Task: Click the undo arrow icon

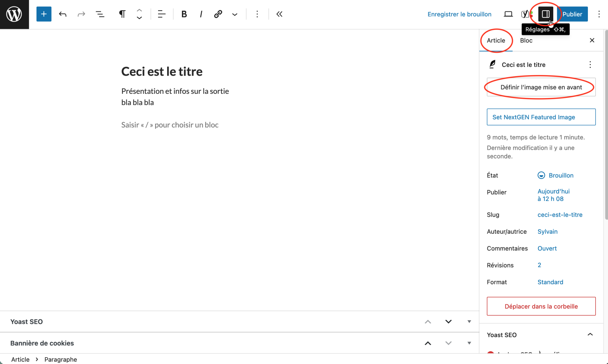Action: coord(63,14)
